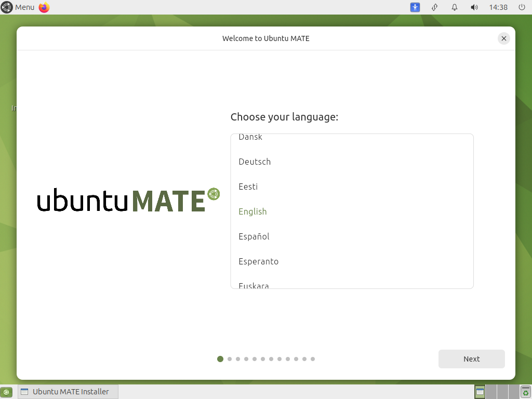Select Esperanto from the language list
Image resolution: width=532 pixels, height=399 pixels.
click(x=352, y=261)
